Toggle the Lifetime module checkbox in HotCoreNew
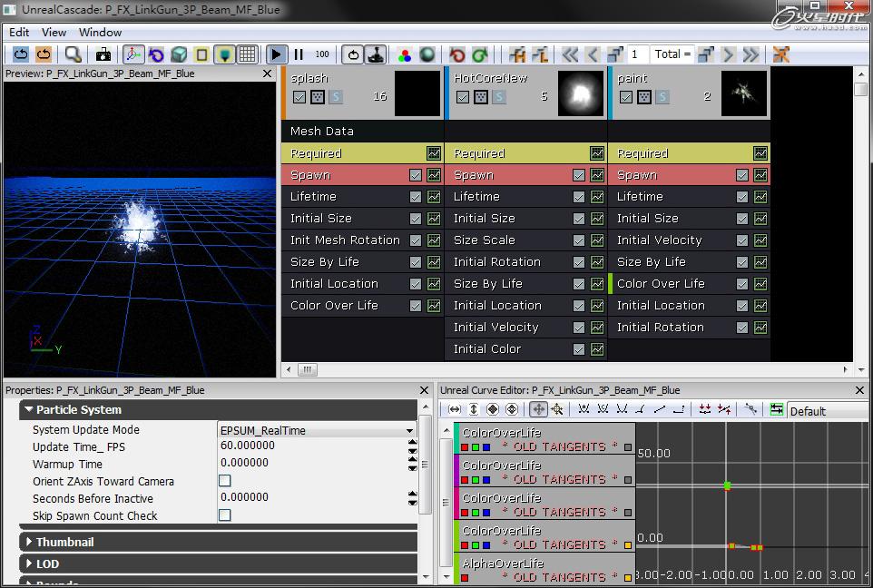The width and height of the screenshot is (873, 588). [579, 197]
